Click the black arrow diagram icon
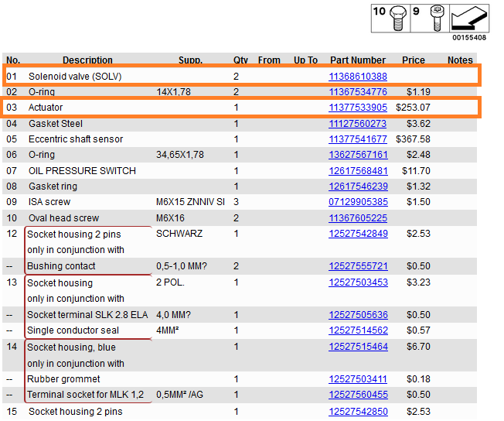504x421 pixels. (x=468, y=16)
